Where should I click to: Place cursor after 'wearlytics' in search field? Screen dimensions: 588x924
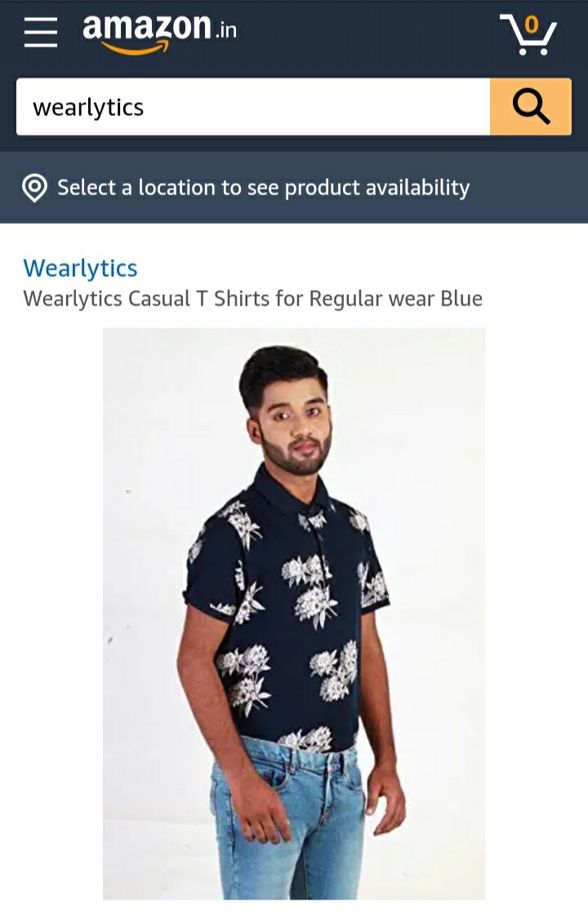pos(145,108)
